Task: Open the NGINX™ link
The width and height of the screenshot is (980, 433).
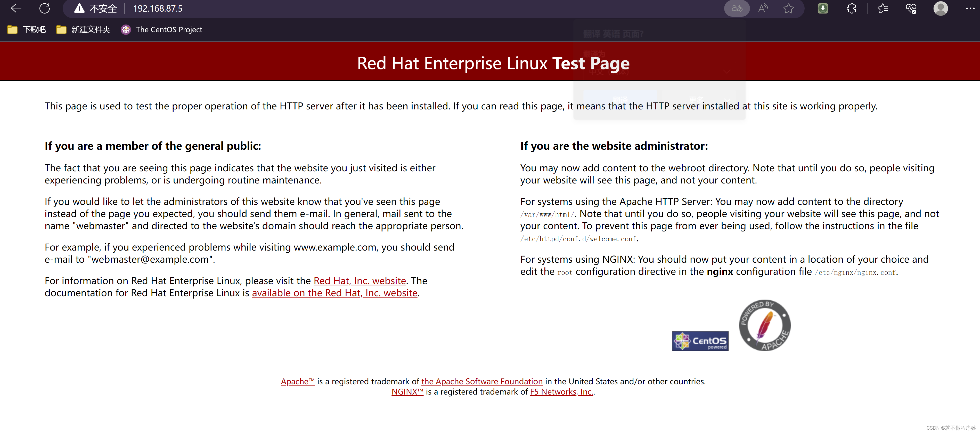Action: tap(407, 391)
